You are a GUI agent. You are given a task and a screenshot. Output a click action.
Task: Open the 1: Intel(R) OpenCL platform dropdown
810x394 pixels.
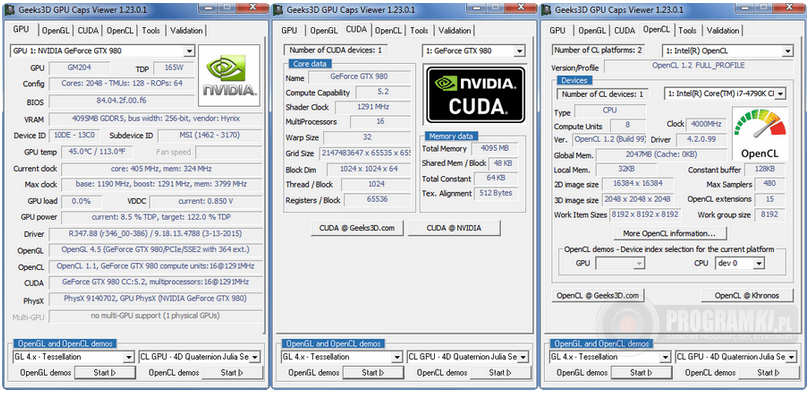point(727,51)
